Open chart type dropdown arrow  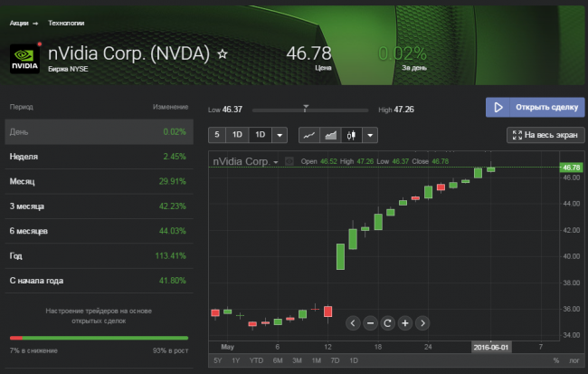pyautogui.click(x=370, y=135)
